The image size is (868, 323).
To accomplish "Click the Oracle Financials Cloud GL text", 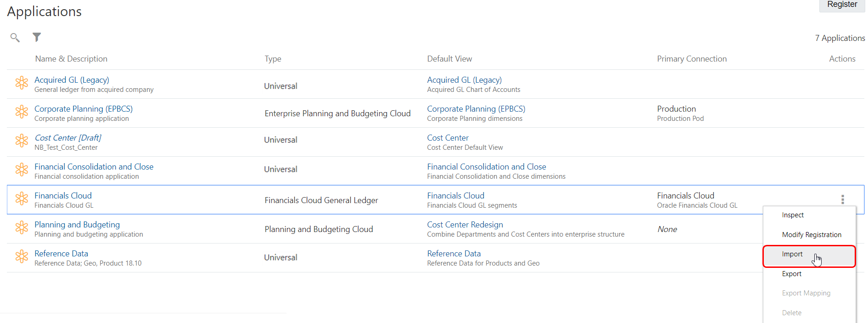I will pyautogui.click(x=697, y=205).
